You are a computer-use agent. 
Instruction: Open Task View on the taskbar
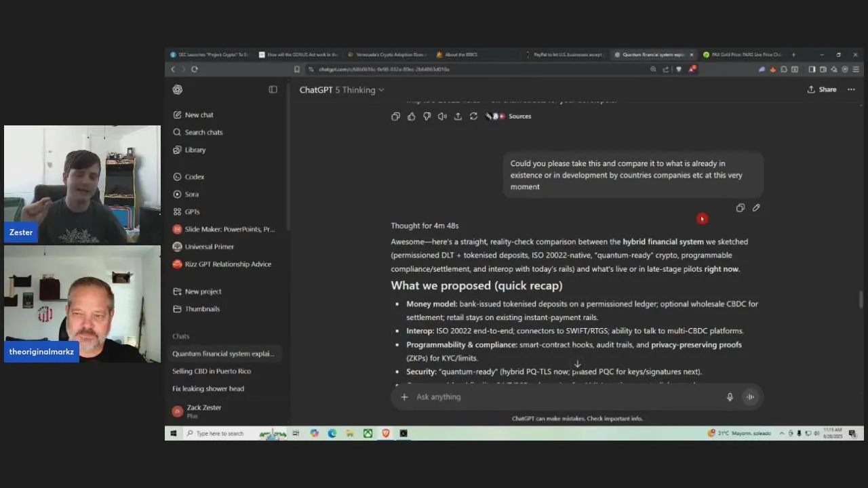click(296, 433)
